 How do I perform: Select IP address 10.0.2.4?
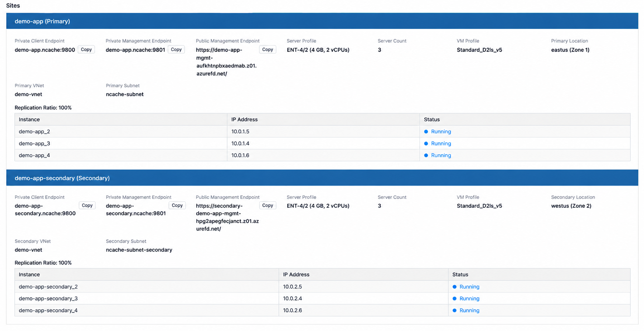[x=293, y=299]
